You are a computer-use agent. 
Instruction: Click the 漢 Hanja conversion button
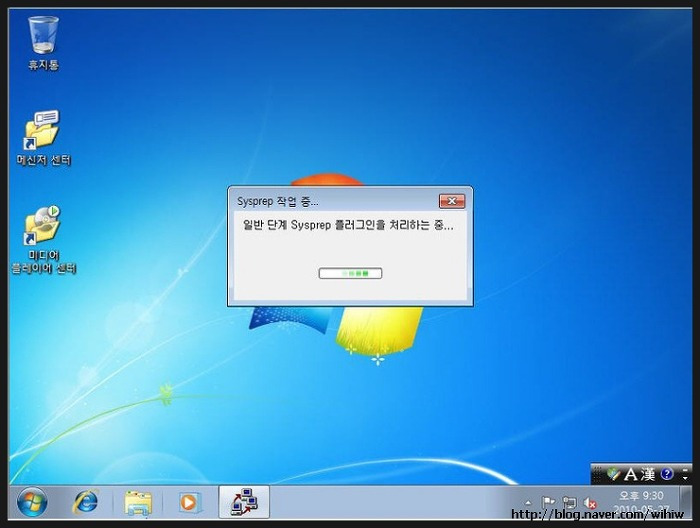648,474
